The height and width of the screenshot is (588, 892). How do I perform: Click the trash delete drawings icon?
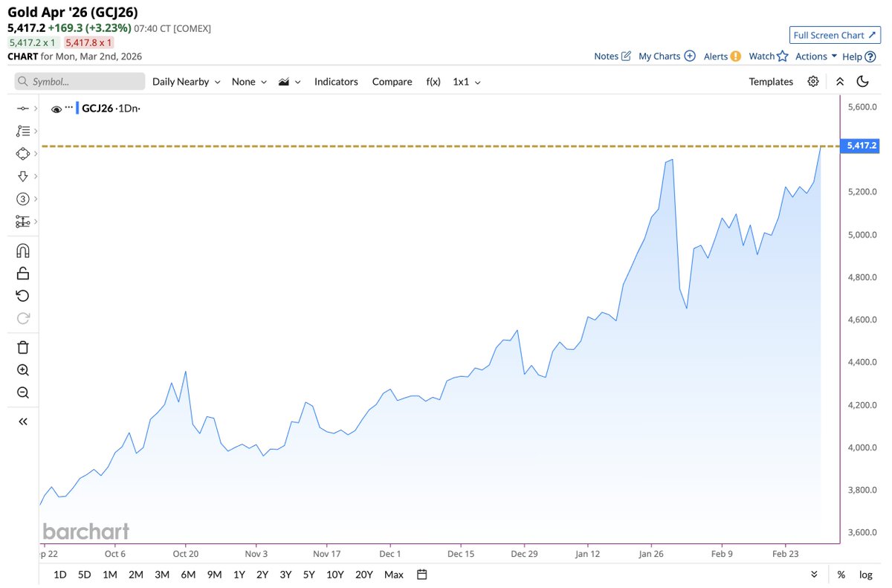pyautogui.click(x=22, y=347)
